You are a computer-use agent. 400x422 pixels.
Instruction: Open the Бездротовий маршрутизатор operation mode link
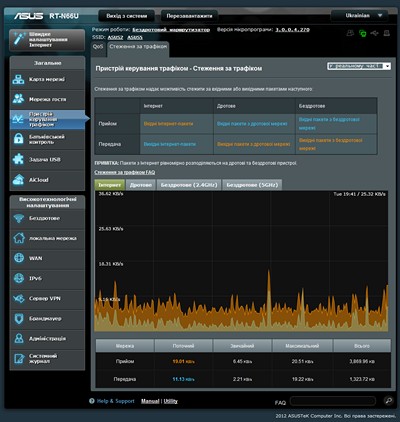pos(171,30)
